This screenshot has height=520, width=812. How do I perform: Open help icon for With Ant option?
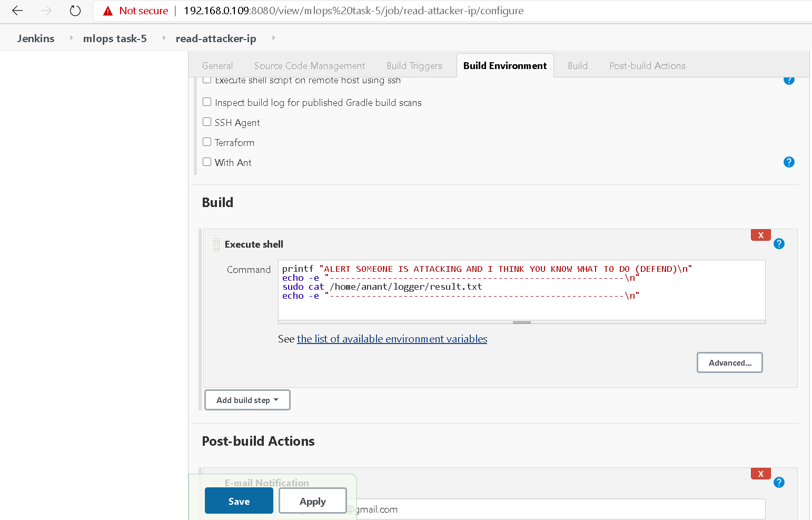(789, 162)
